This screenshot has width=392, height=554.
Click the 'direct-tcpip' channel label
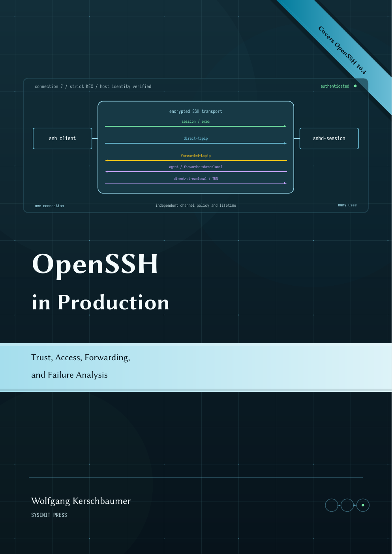[x=196, y=138]
